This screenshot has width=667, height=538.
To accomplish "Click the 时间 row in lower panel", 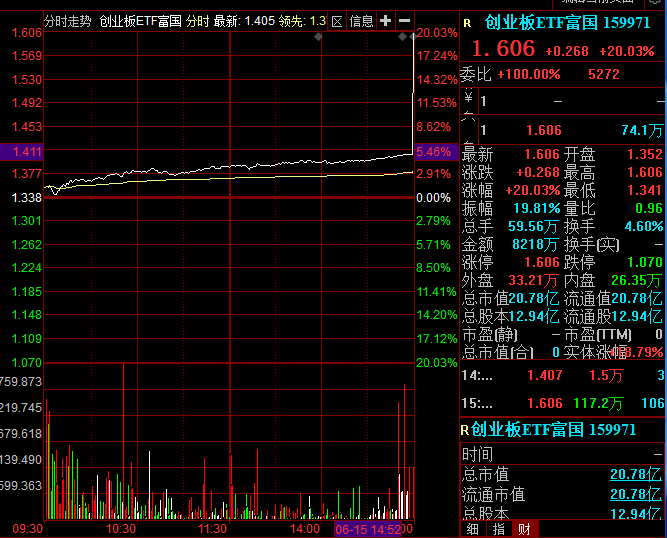I will [562, 454].
